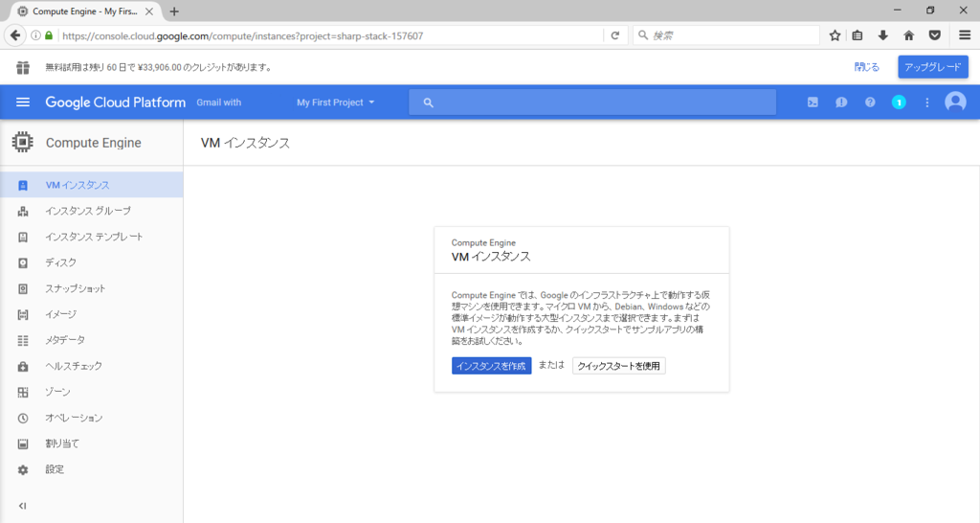Select VM インスタンス in sidebar

tap(91, 185)
